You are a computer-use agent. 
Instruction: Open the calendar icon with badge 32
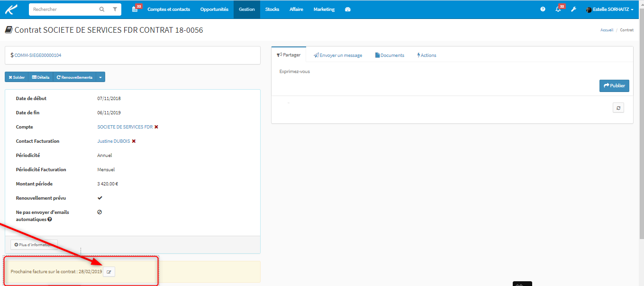(135, 9)
